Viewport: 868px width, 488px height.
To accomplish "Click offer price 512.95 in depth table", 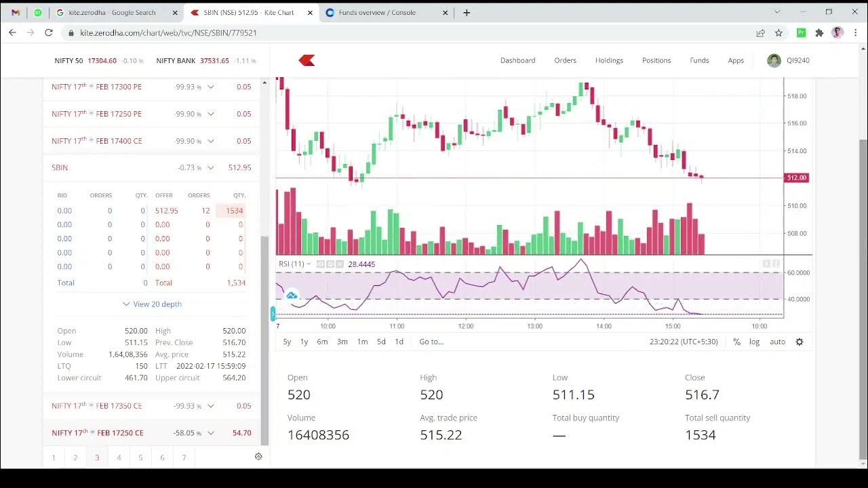I will [166, 211].
